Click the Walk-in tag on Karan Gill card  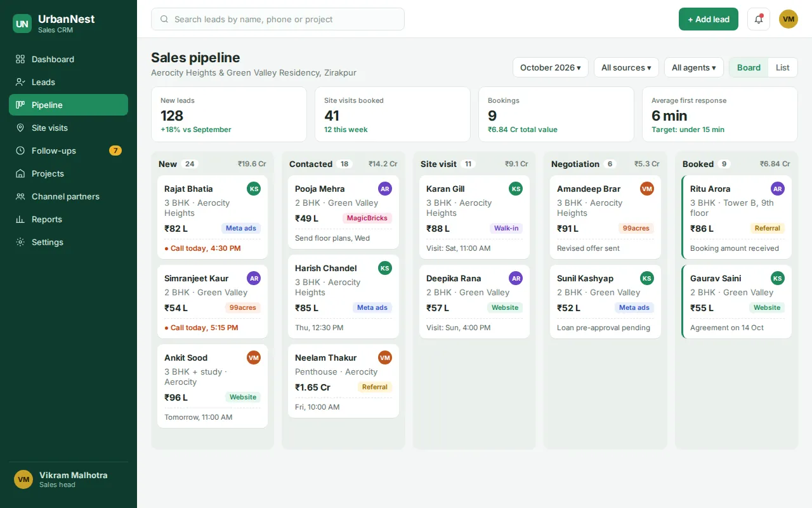pos(506,228)
